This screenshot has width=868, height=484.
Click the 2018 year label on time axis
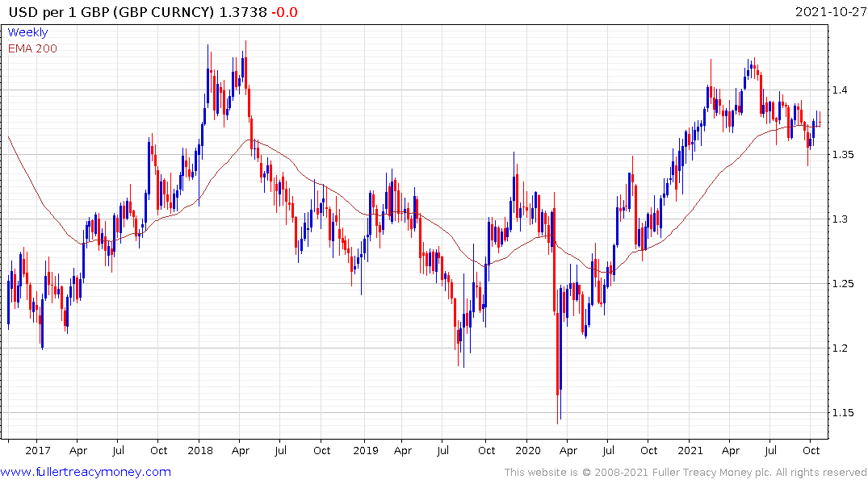[199, 450]
